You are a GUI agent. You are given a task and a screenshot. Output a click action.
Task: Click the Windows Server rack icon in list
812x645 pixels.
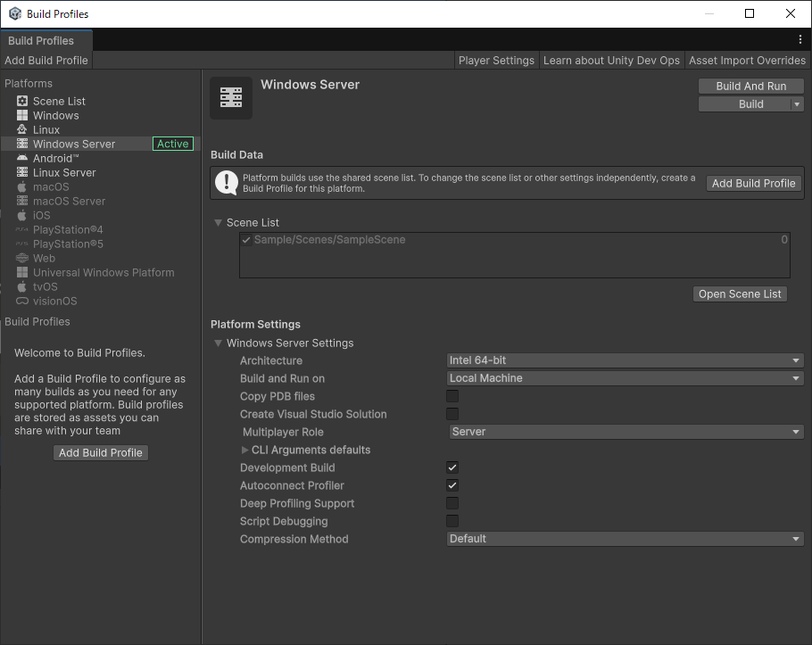22,144
